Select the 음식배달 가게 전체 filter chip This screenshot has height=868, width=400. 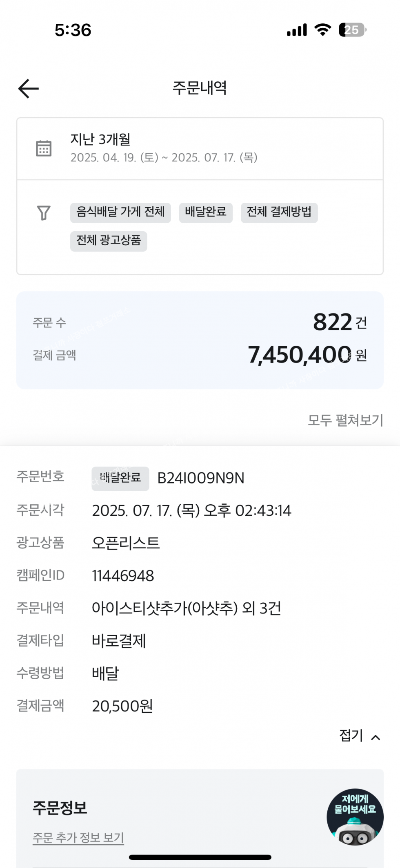120,213
